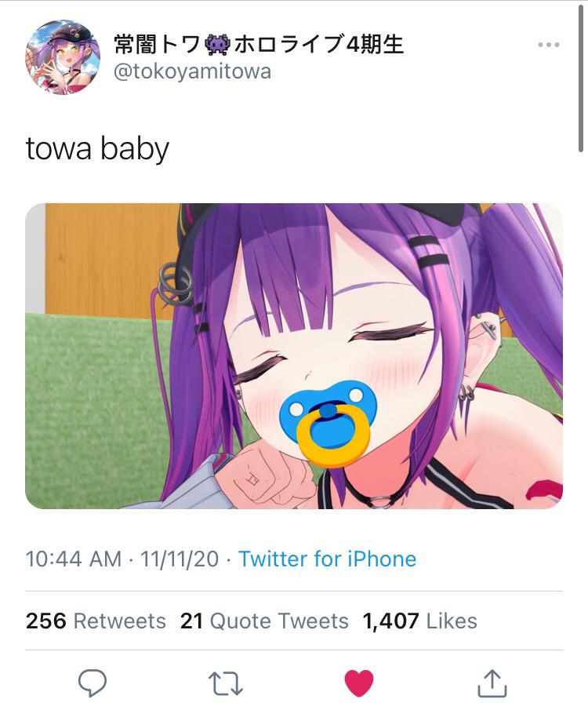Unlike the tweet via red heart
Image resolution: width=588 pixels, height=710 pixels.
(359, 683)
